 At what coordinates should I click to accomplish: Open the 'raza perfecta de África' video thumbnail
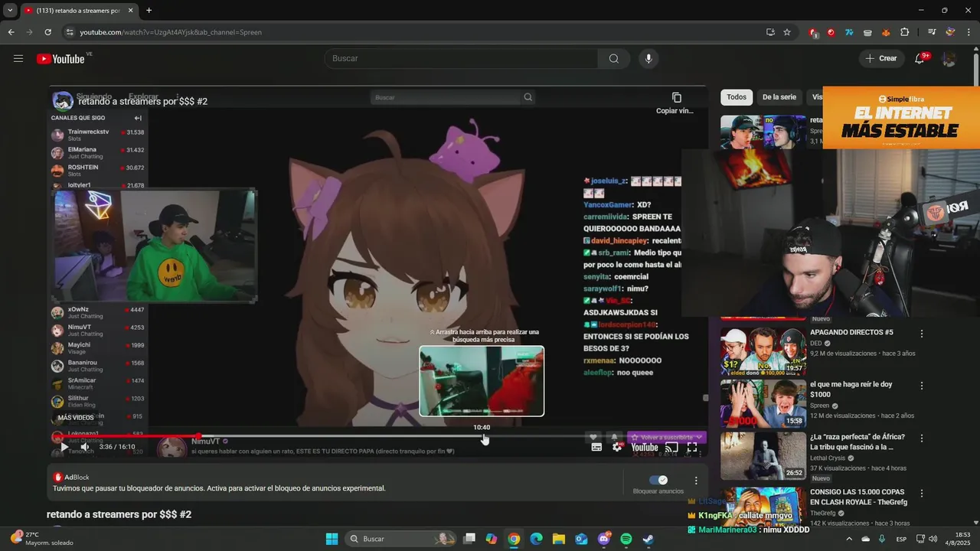tap(763, 455)
